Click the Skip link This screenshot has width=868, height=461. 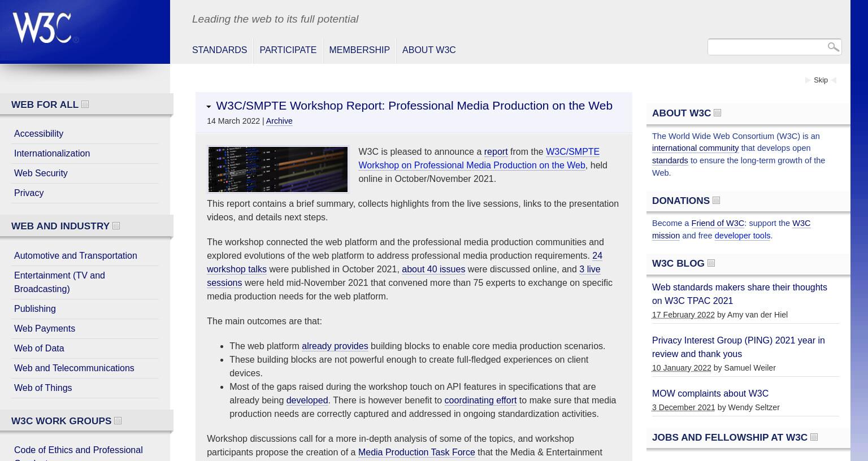tap(821, 80)
